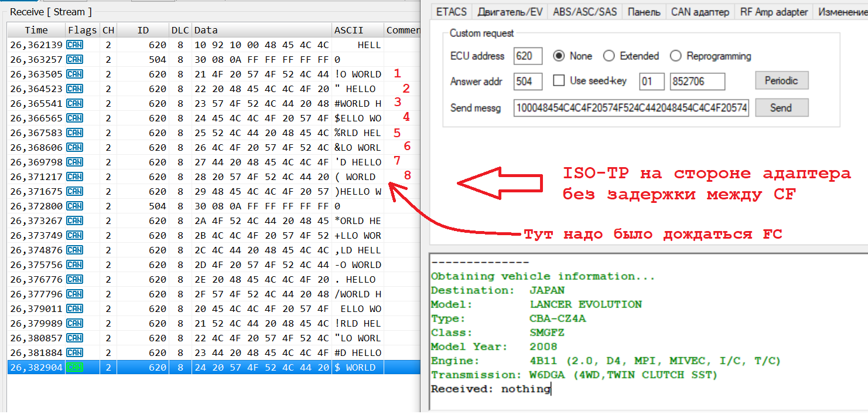Edit the Answer addr field

tap(528, 82)
